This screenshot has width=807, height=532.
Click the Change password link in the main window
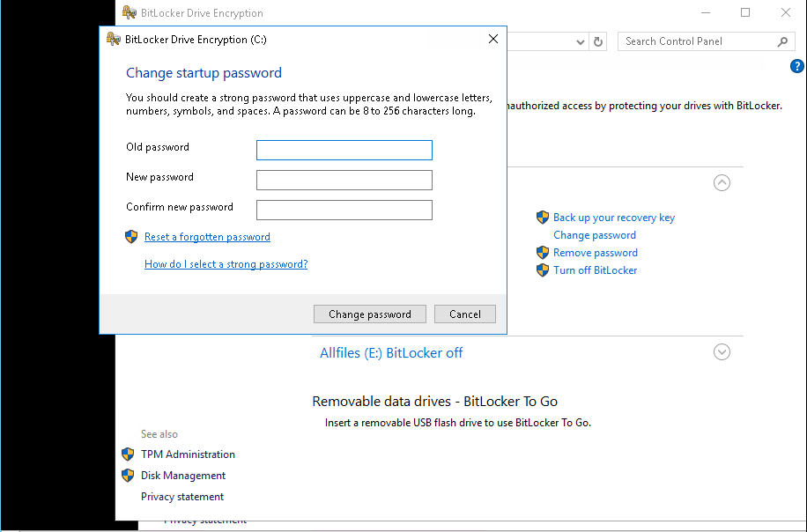pyautogui.click(x=595, y=235)
